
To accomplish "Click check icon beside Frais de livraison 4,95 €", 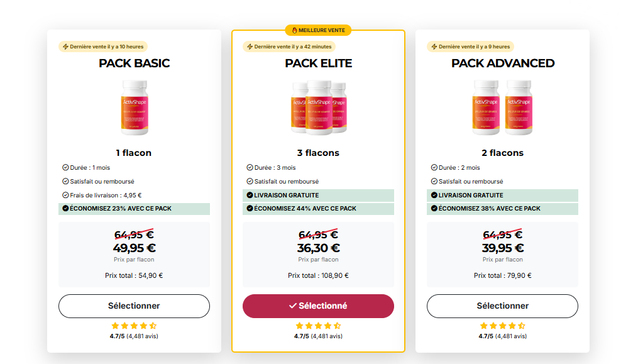I will (65, 195).
